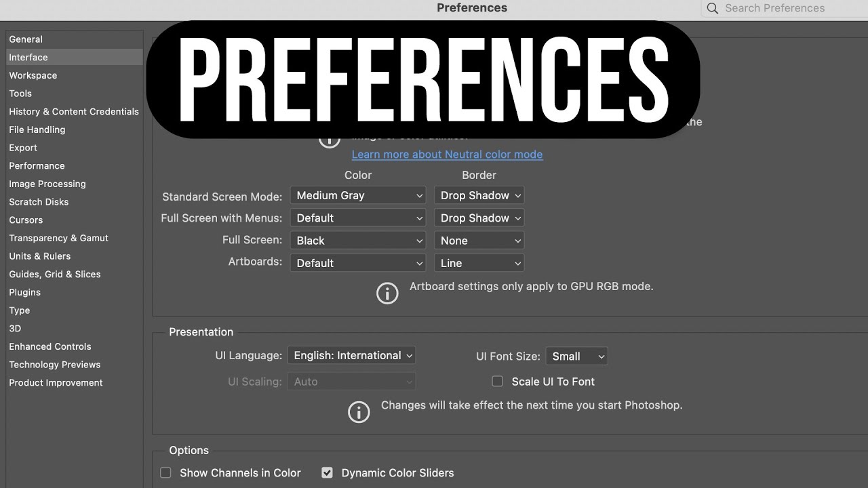
Task: Open Transparency & Gamut preferences
Action: [x=58, y=238]
